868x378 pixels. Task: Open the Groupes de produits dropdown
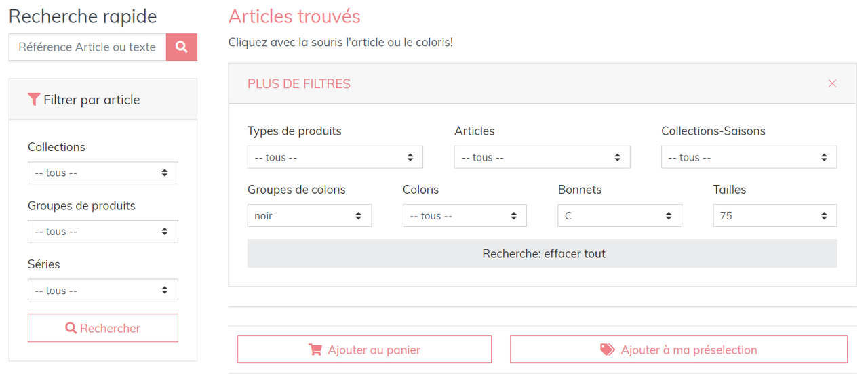pos(103,232)
